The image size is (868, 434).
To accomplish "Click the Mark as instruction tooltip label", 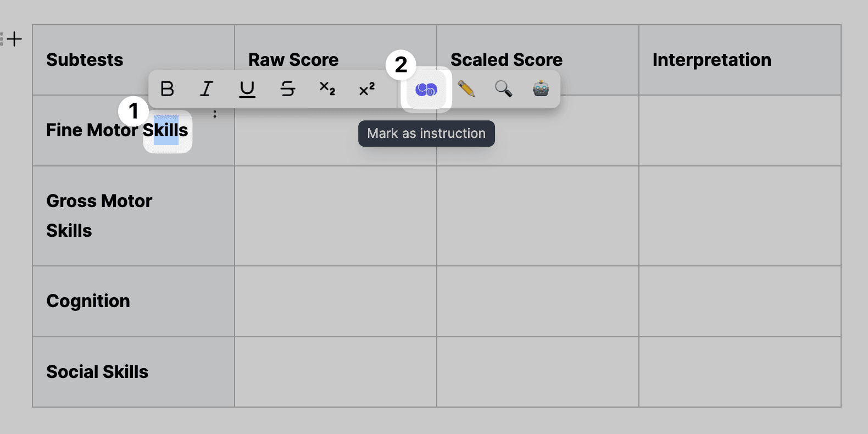I will coord(426,133).
